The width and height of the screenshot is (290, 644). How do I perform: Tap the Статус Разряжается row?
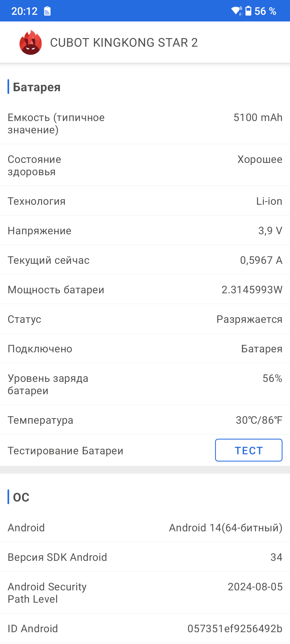tap(145, 319)
